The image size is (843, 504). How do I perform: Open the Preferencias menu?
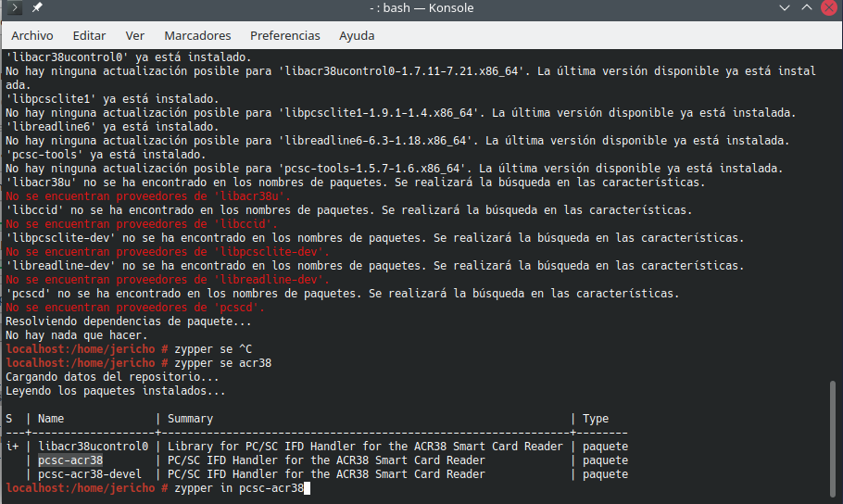(x=284, y=35)
